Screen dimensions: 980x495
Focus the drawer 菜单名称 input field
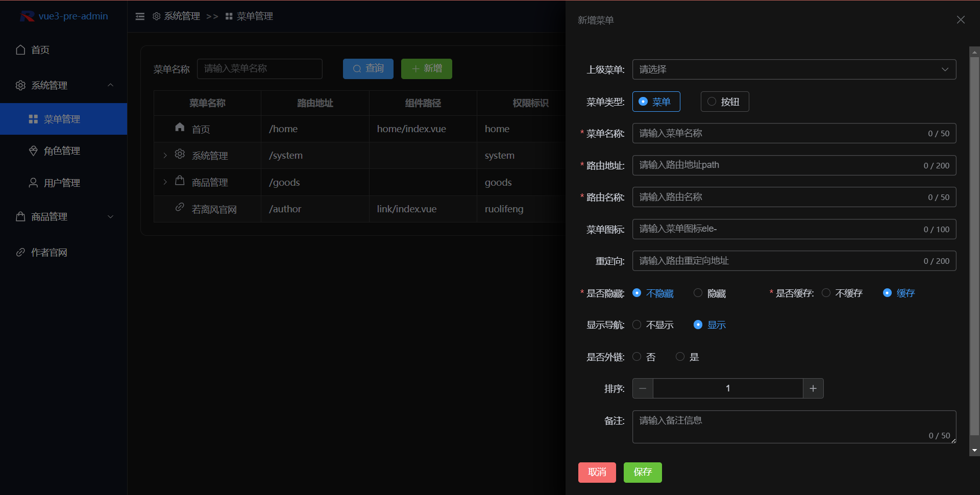point(794,133)
